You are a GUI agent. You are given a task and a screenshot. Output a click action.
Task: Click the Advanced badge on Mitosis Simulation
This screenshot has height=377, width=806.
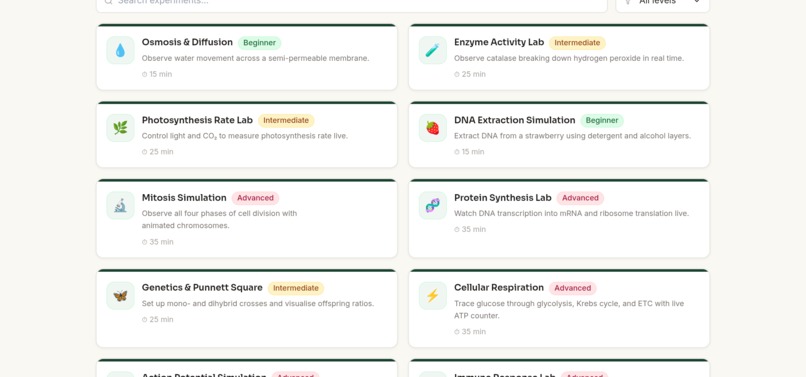pos(255,198)
